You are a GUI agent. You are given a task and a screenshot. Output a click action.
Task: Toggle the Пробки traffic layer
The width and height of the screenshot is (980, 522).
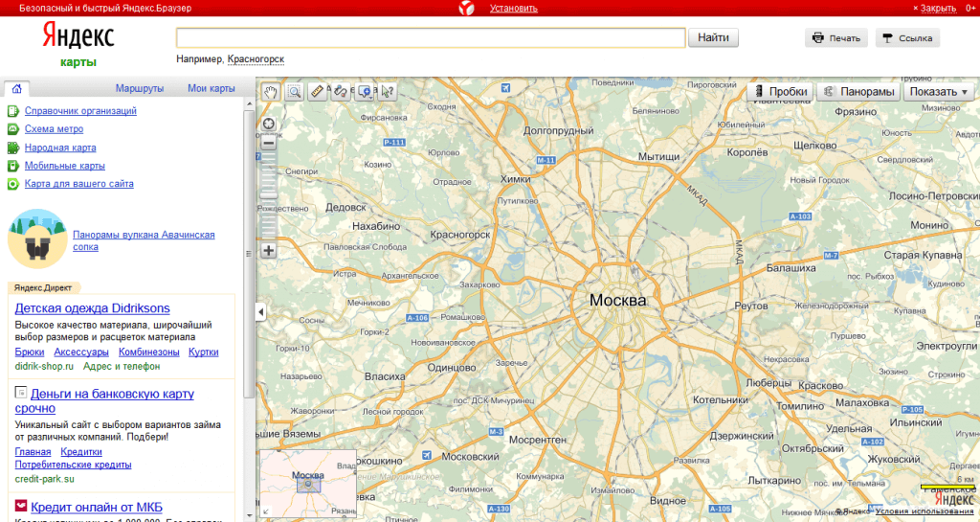click(780, 92)
